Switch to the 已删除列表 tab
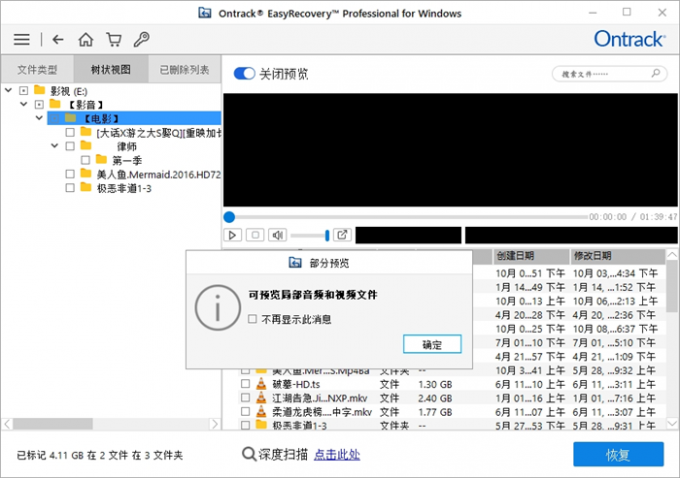680x478 pixels. click(185, 70)
